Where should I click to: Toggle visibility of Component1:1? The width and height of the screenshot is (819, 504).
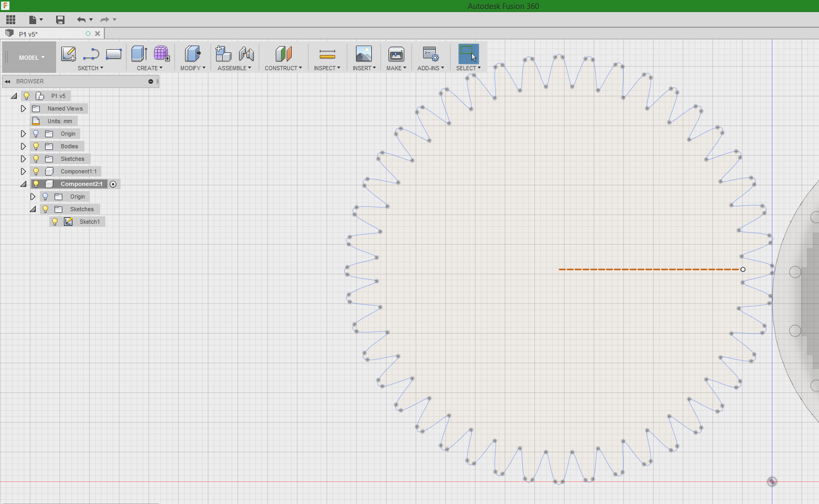pos(36,171)
